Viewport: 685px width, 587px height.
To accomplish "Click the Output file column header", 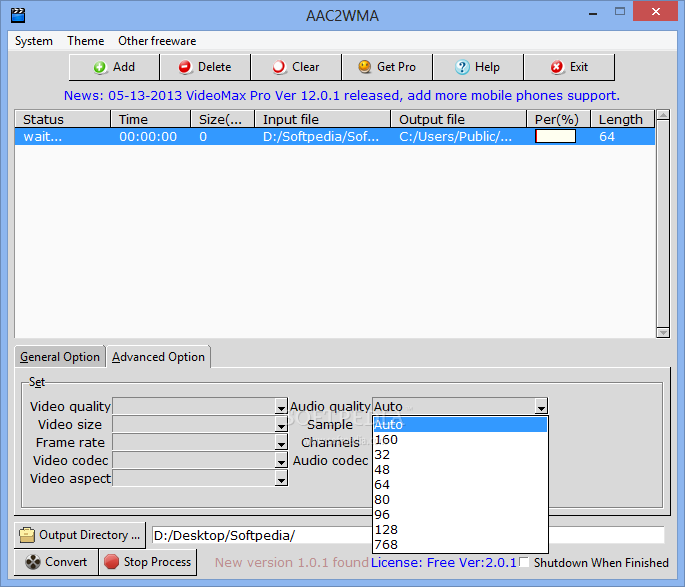I will pos(458,119).
